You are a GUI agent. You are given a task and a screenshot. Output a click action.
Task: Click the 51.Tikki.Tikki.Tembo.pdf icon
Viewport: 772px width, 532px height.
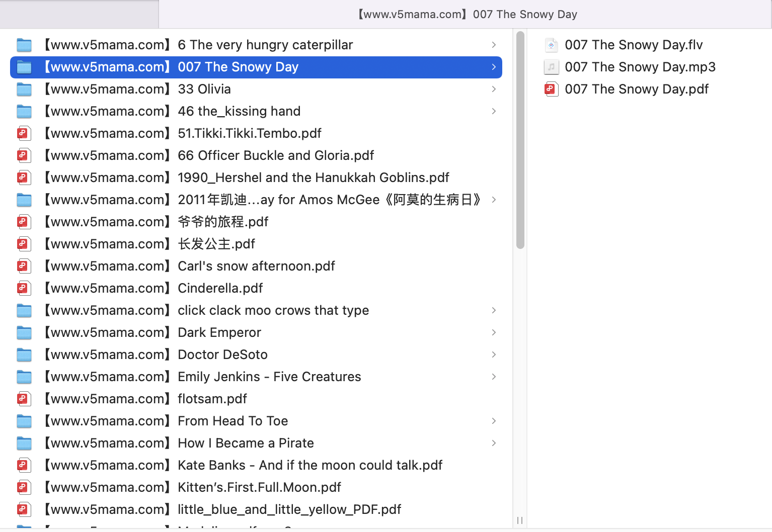click(24, 134)
